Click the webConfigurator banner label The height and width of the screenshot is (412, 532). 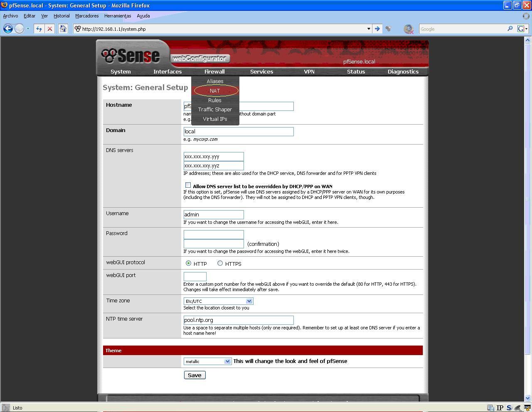click(200, 59)
